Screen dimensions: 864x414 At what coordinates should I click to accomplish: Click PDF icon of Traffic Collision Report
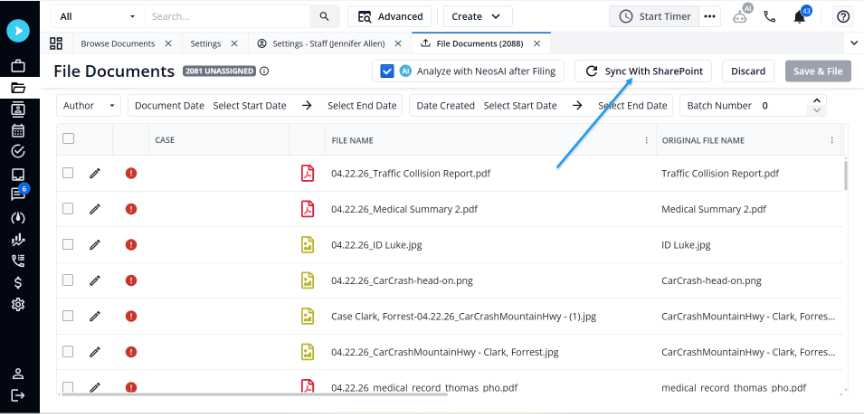(x=307, y=173)
